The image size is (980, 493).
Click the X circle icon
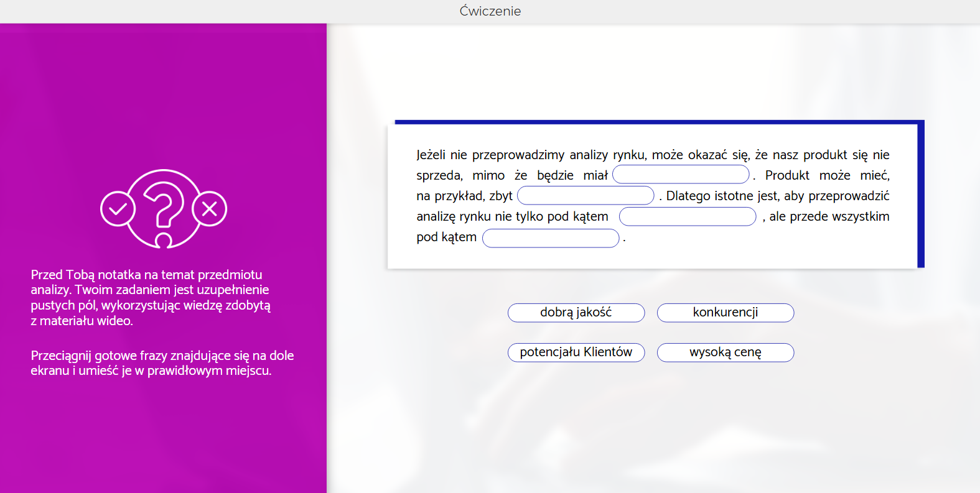point(210,209)
